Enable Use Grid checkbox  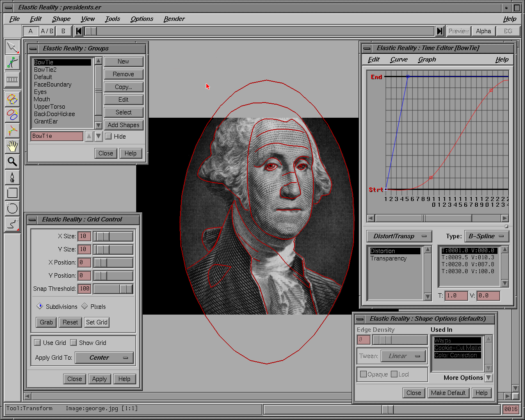click(x=38, y=342)
